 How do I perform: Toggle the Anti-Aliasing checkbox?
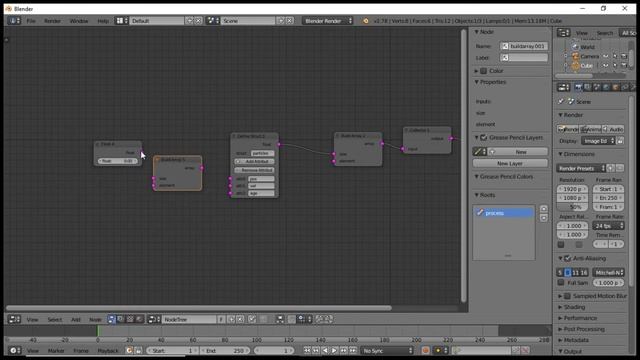click(567, 258)
